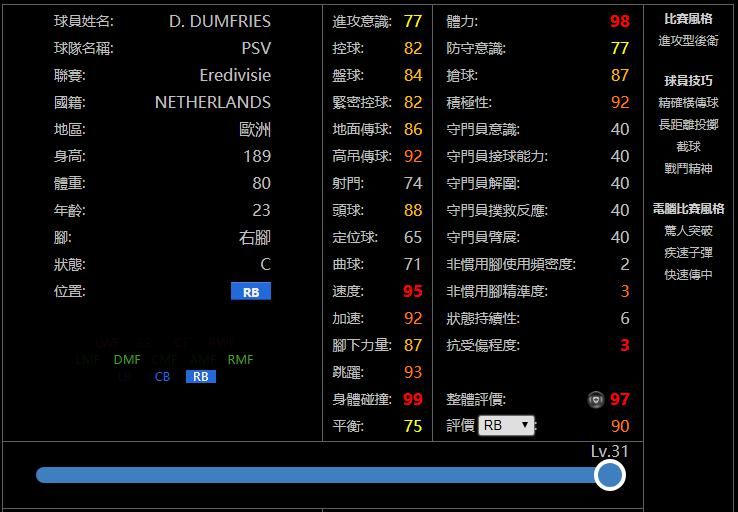Click the height value 189
Image resolution: width=738 pixels, height=512 pixels.
point(257,156)
